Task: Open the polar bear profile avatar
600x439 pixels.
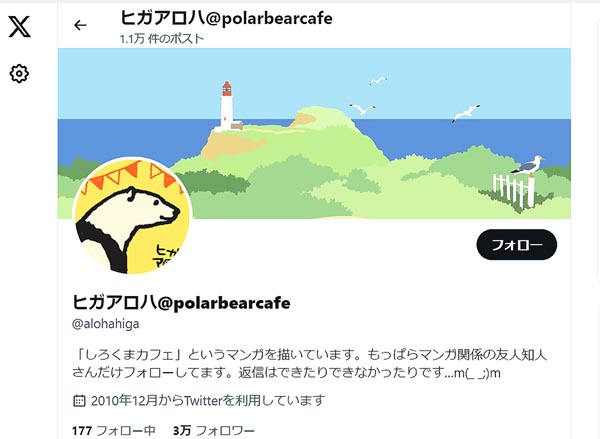Action: 132,216
